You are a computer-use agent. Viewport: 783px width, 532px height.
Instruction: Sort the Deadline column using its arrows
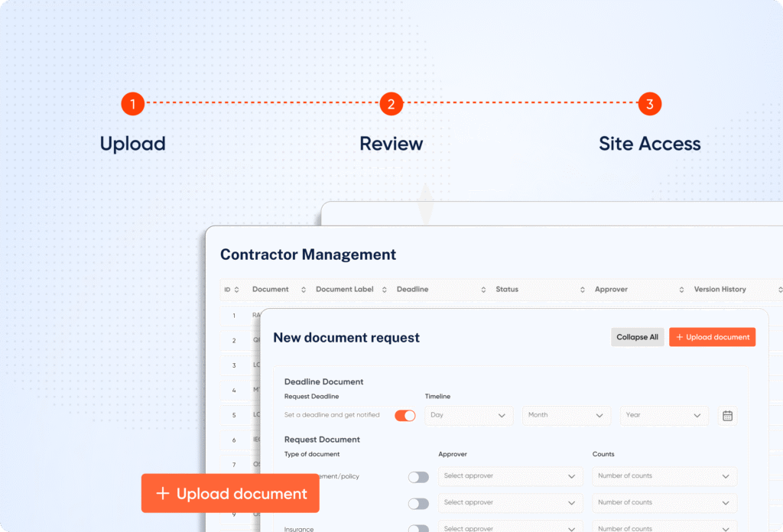click(x=484, y=290)
